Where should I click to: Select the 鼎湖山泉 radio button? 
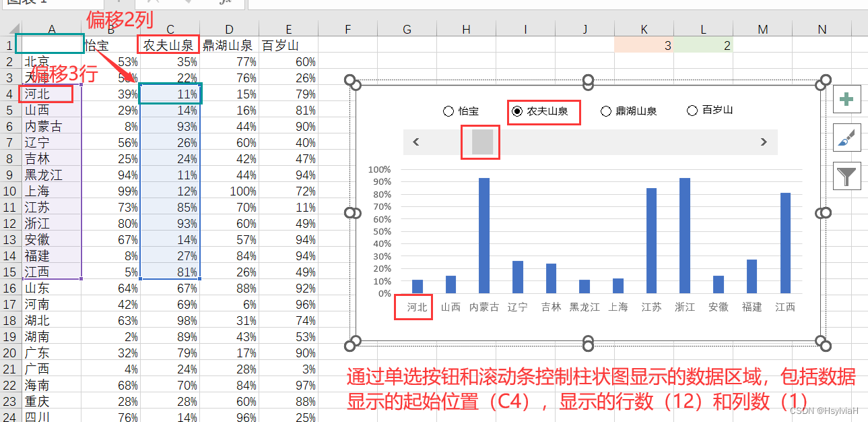(605, 111)
